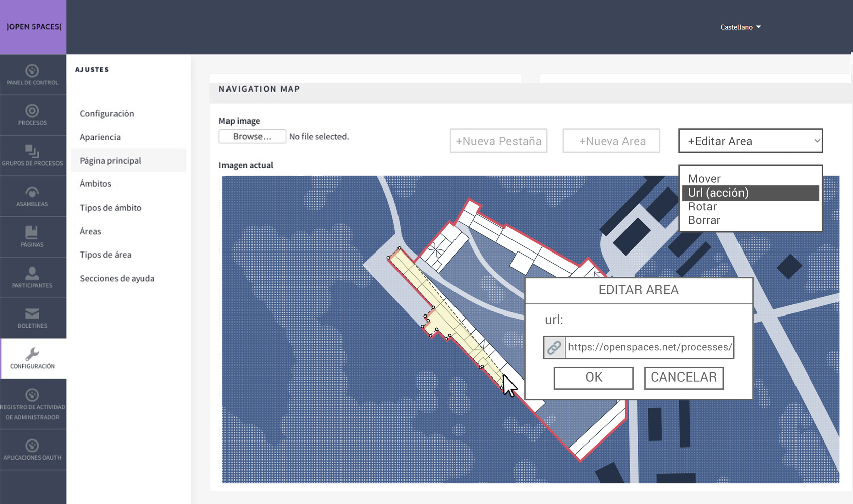Select Rotar in the edit area list
The image size is (853, 504).
click(702, 207)
